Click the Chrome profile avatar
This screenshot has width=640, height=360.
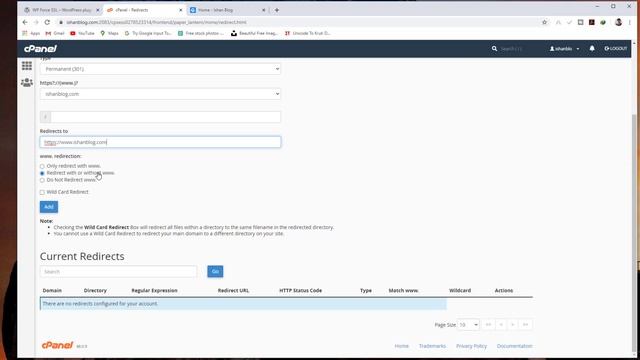click(618, 22)
